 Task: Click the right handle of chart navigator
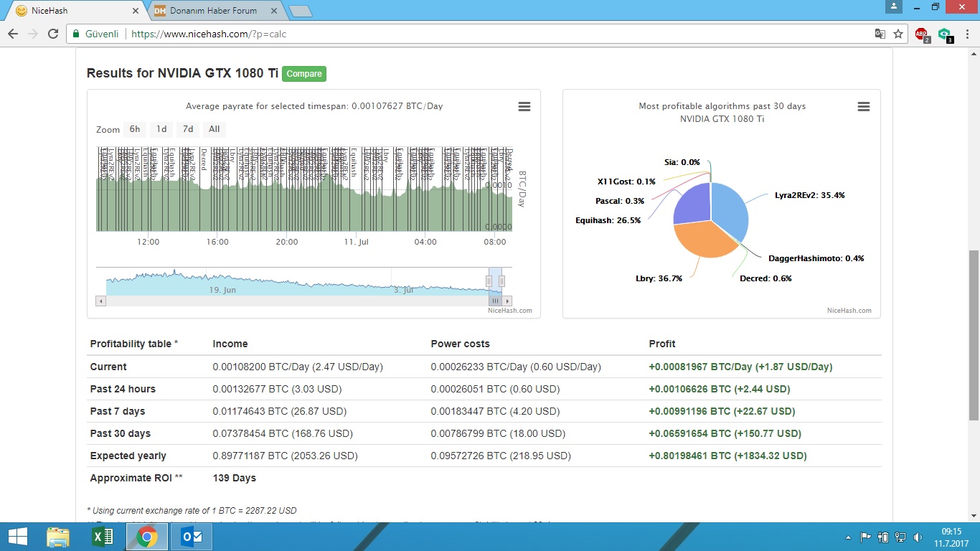pos(501,281)
